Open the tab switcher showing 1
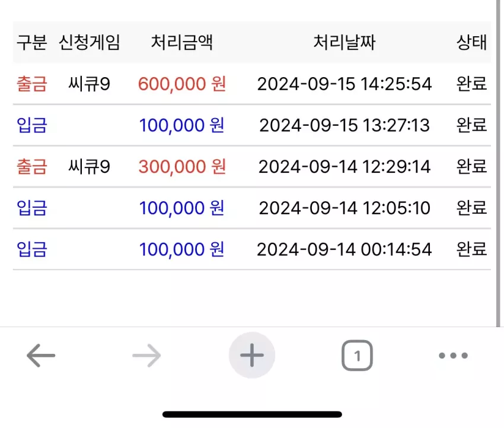This screenshot has height=428, width=504. coord(357,356)
